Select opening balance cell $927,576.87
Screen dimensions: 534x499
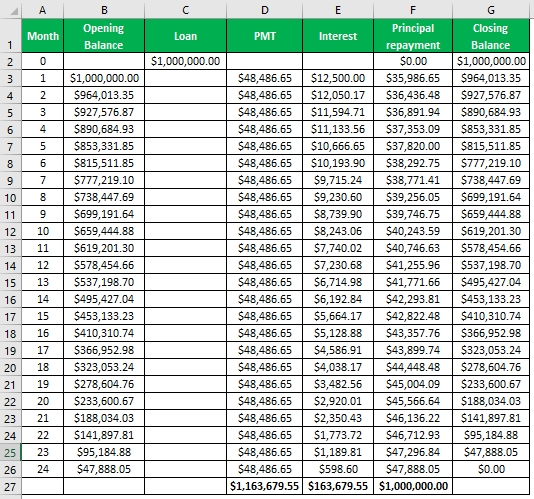pyautogui.click(x=104, y=112)
